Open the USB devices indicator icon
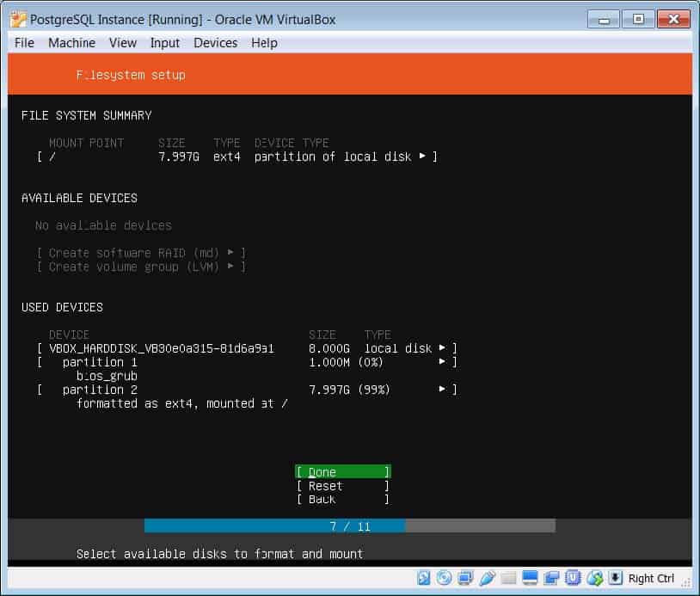This screenshot has height=596, width=700. pos(487,578)
